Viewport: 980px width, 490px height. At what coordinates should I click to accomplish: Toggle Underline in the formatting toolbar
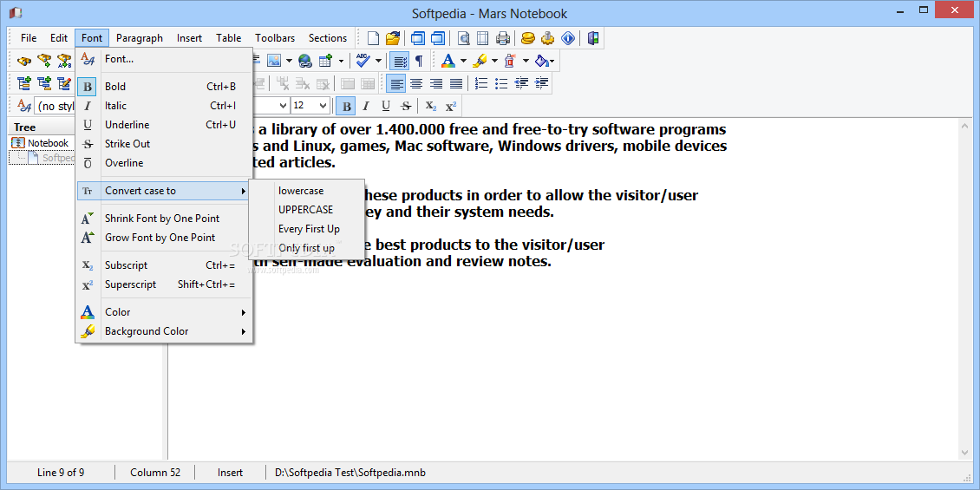[x=386, y=106]
